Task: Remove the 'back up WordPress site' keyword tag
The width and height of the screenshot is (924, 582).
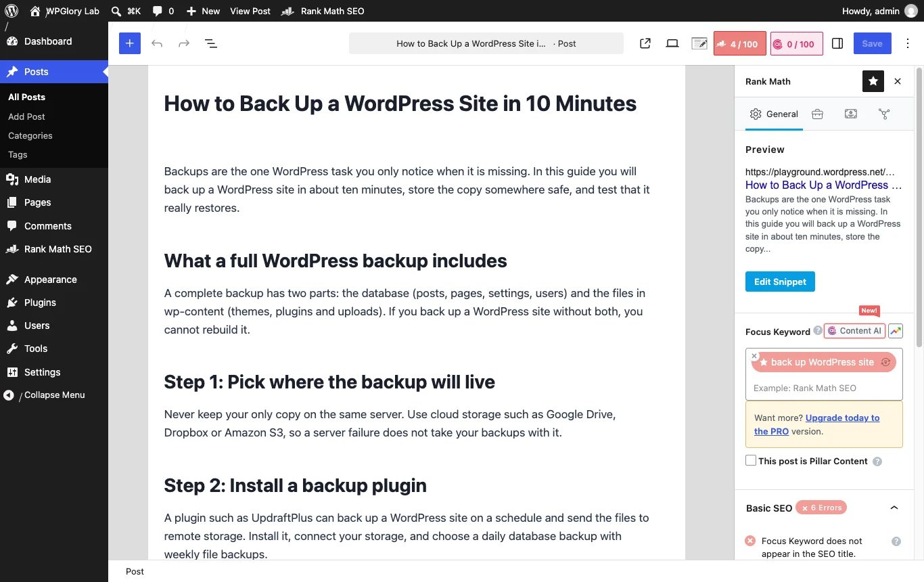Action: pyautogui.click(x=754, y=356)
